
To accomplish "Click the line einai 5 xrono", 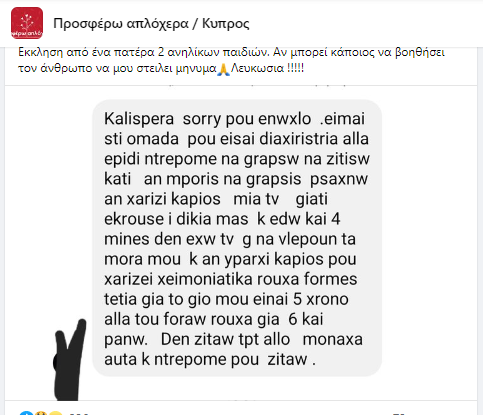I will point(226,299).
